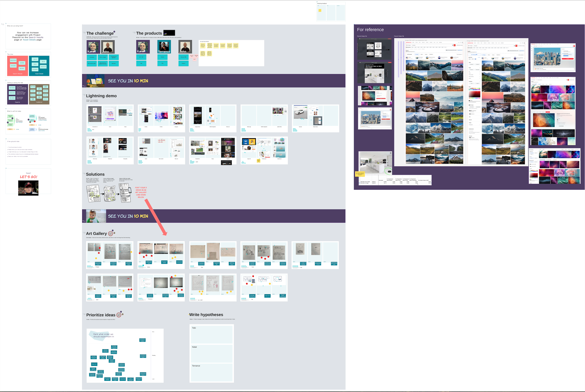Select Terrance's photo card under The products
Image resolution: width=585 pixels, height=392 pixels.
point(164,47)
